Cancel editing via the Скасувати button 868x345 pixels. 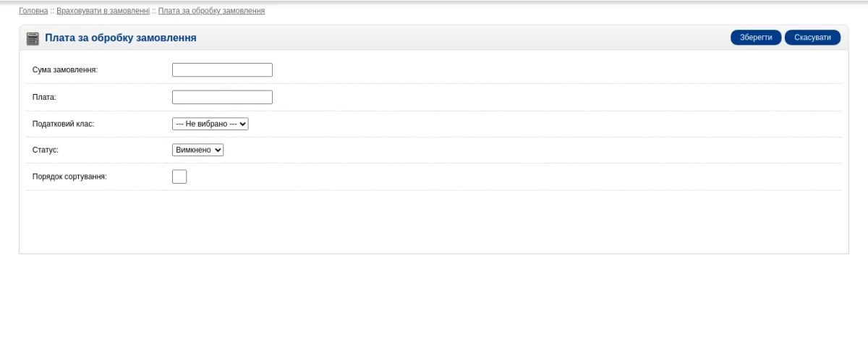tap(812, 38)
